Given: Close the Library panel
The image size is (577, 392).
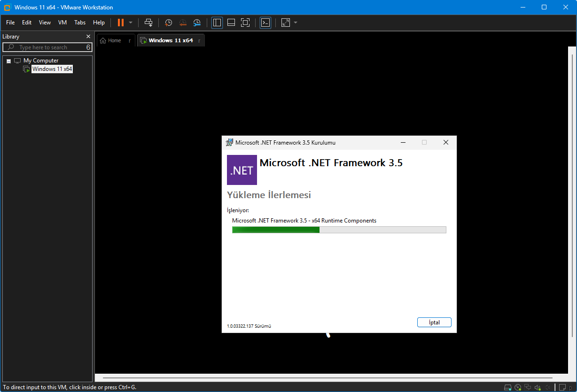Looking at the screenshot, I should pos(88,37).
